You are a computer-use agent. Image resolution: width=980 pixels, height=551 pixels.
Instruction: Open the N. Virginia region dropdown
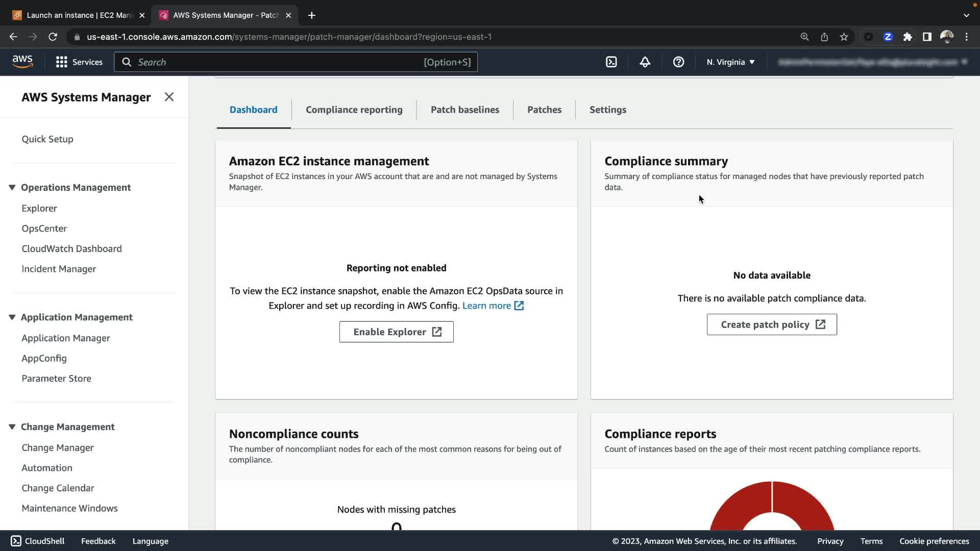point(730,62)
